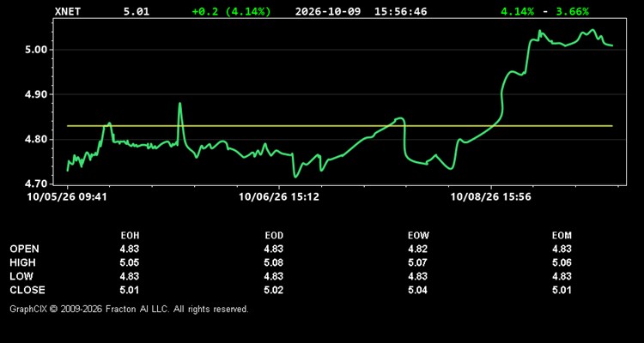
Task: Select the EOH column header
Action: click(x=130, y=236)
